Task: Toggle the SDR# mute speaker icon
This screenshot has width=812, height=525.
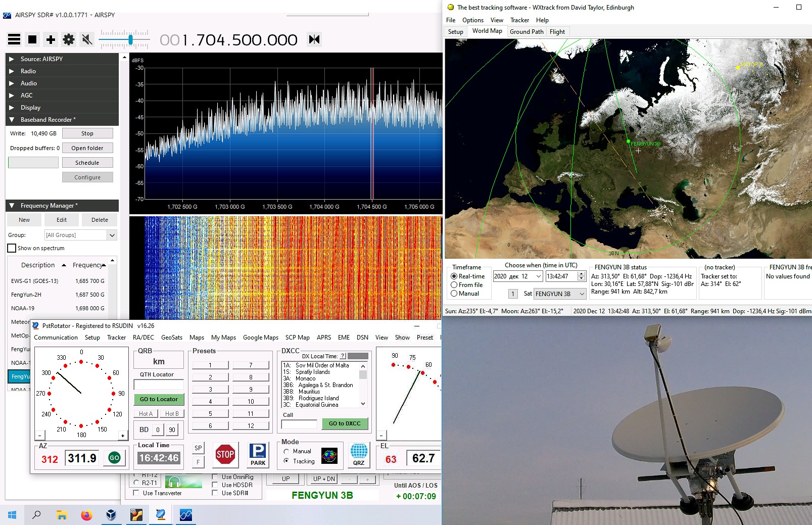Action: (87, 39)
